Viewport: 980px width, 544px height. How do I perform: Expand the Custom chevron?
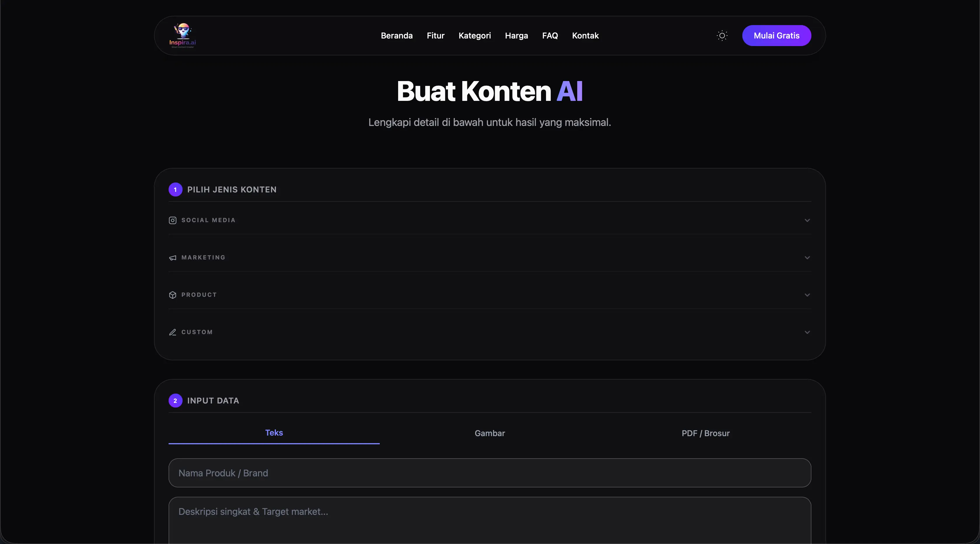click(807, 332)
